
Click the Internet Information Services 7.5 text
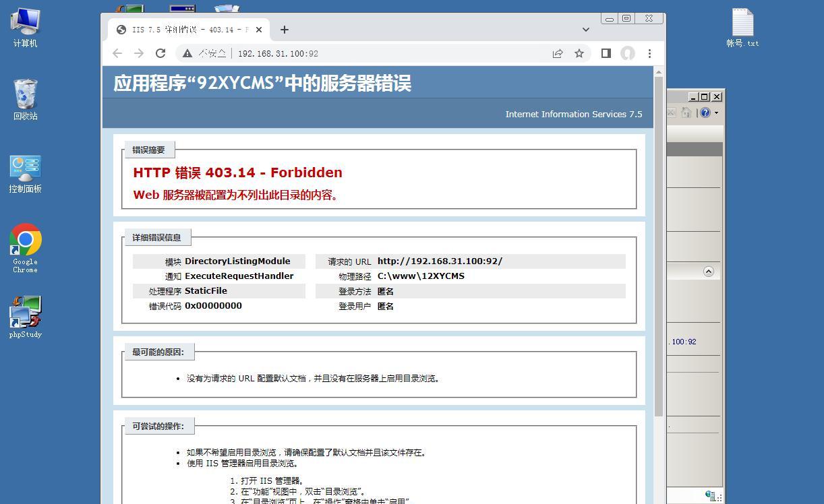(x=574, y=115)
